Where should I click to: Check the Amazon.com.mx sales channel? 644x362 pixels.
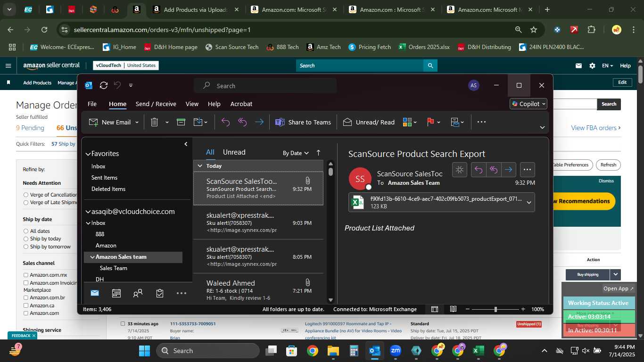pyautogui.click(x=26, y=275)
